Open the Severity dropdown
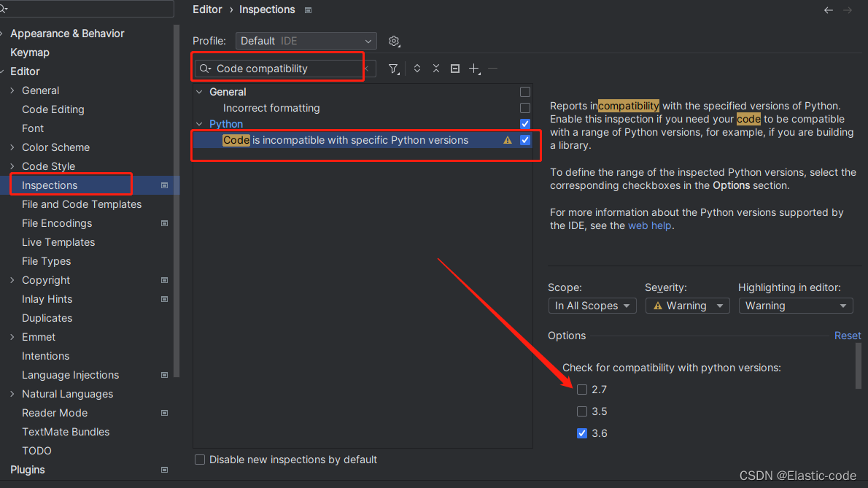 tap(686, 306)
